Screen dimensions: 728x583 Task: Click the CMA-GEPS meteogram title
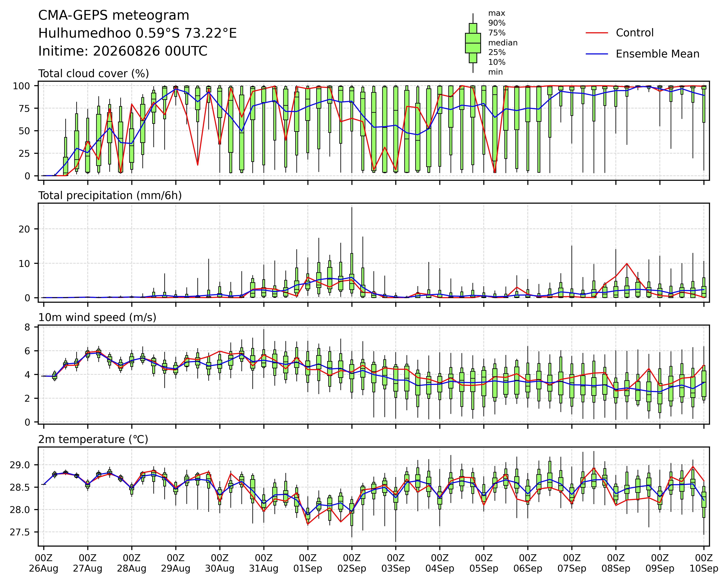pos(113,16)
